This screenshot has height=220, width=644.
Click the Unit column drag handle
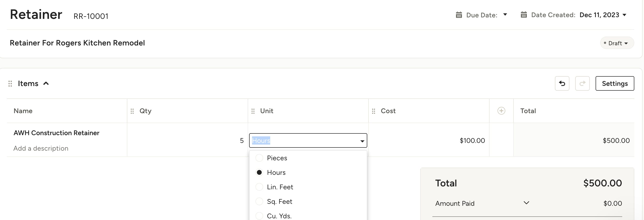[x=253, y=111]
